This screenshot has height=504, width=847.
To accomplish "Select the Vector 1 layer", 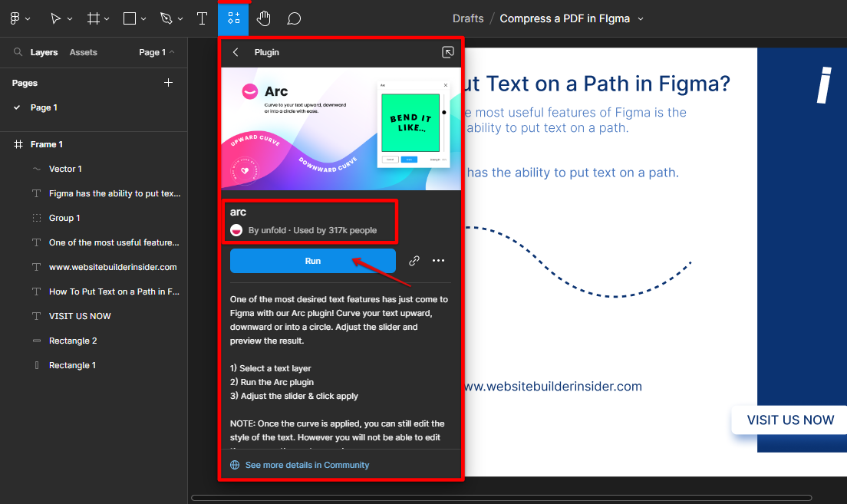I will pyautogui.click(x=65, y=169).
